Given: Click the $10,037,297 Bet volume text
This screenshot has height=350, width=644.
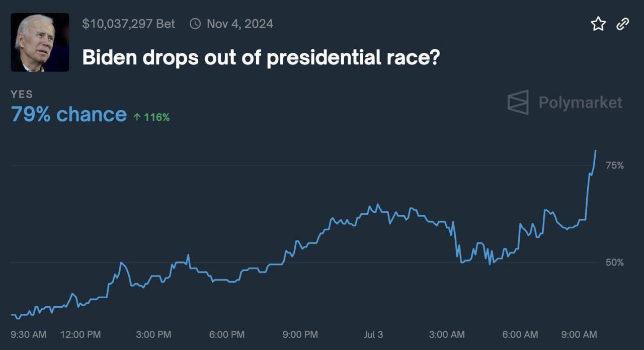Looking at the screenshot, I should (x=128, y=24).
